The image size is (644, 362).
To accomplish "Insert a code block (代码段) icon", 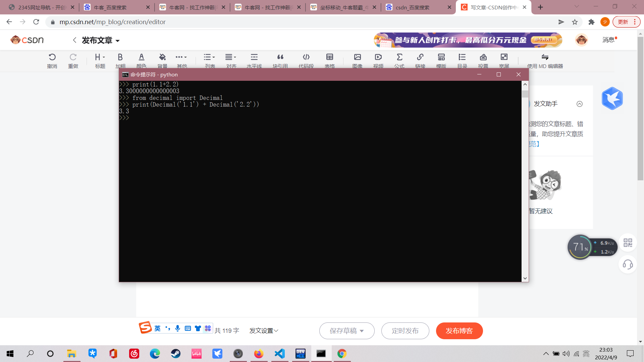I will pyautogui.click(x=306, y=57).
